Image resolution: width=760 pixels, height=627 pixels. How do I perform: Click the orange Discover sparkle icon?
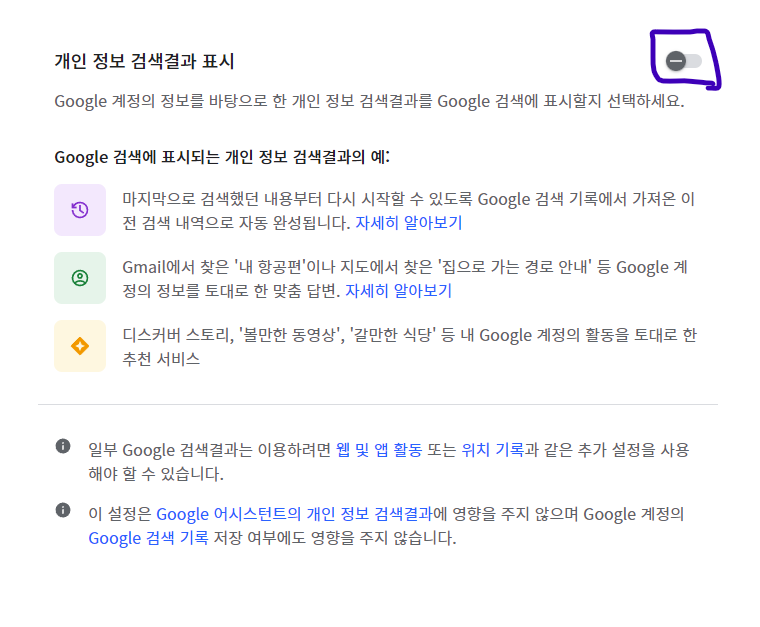coord(80,346)
